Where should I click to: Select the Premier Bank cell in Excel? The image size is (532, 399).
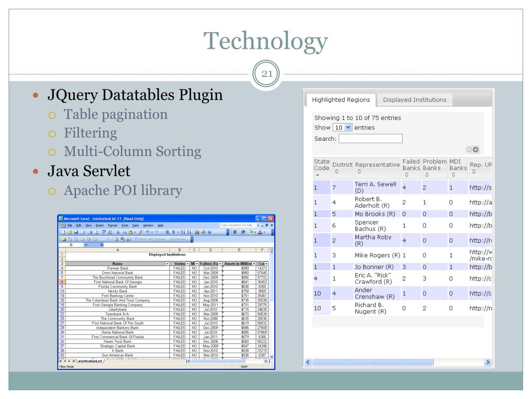coord(117,269)
